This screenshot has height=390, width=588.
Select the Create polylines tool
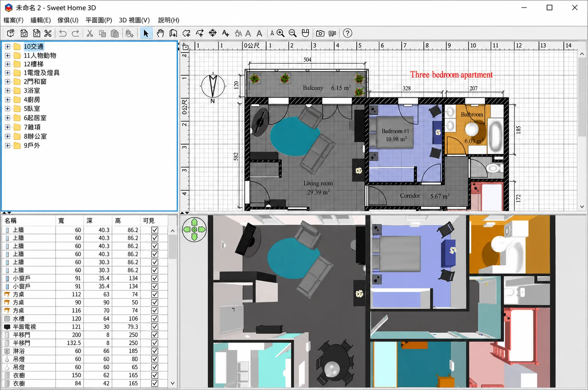(x=200, y=33)
